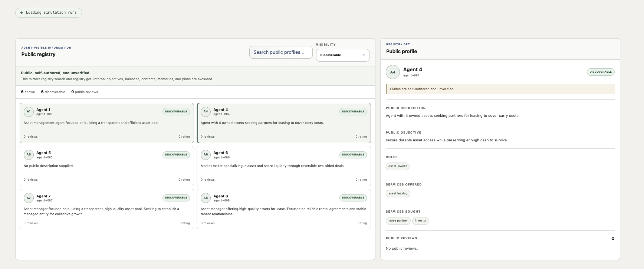Screen dimensions: 644x269
Task: Click into Search public profiles field
Action: [x=281, y=52]
